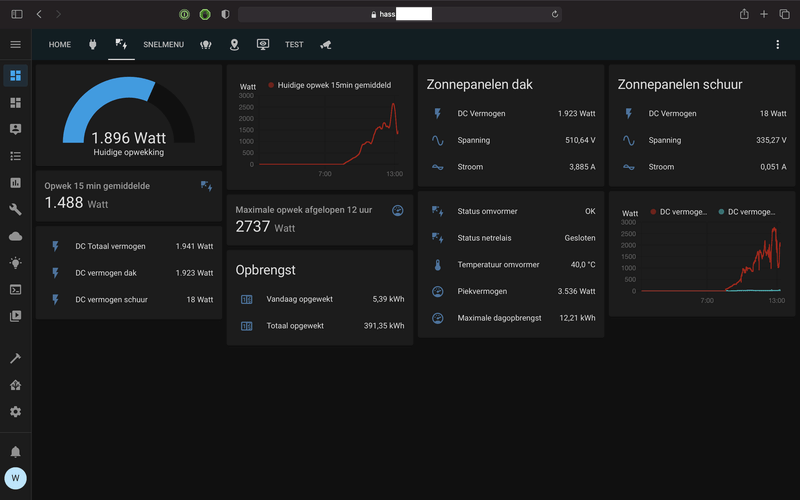Open Status omvormer row

[511, 211]
